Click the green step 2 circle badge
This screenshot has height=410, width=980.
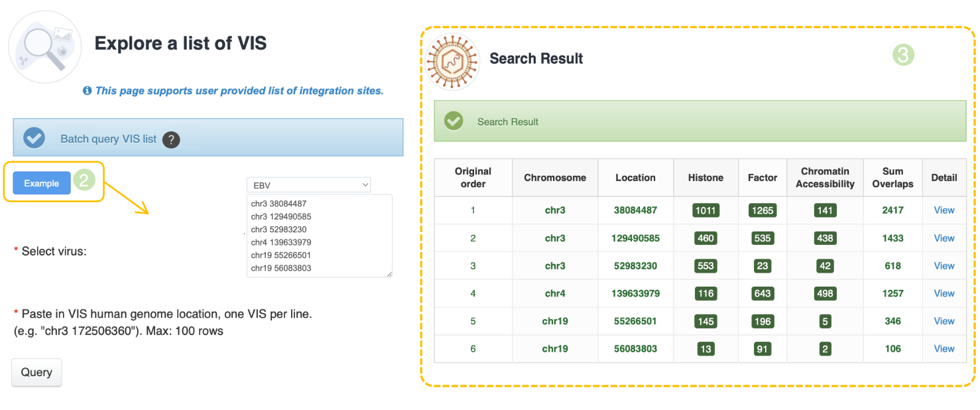pyautogui.click(x=84, y=180)
